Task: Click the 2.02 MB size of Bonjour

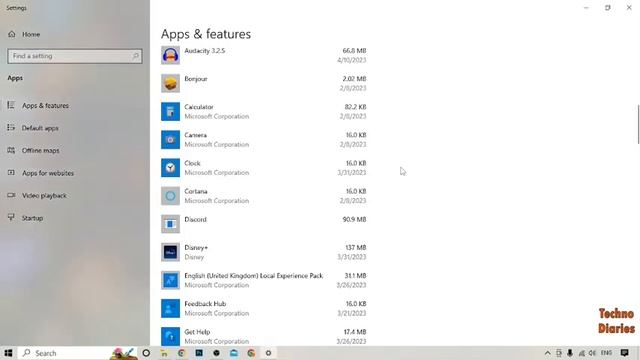Action: click(x=354, y=79)
